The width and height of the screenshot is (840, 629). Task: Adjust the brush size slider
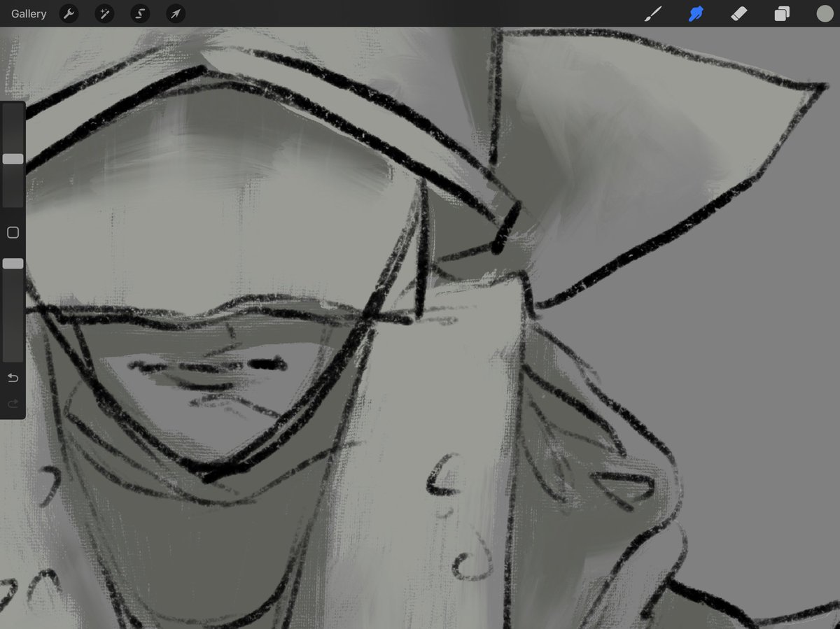coord(13,159)
